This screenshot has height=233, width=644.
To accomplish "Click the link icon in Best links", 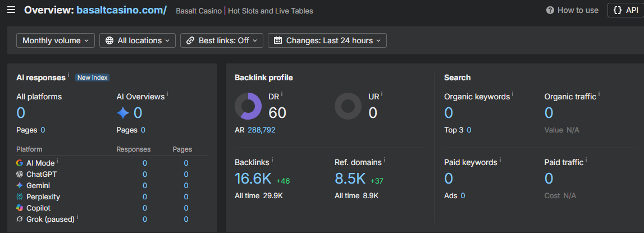I will tap(190, 40).
